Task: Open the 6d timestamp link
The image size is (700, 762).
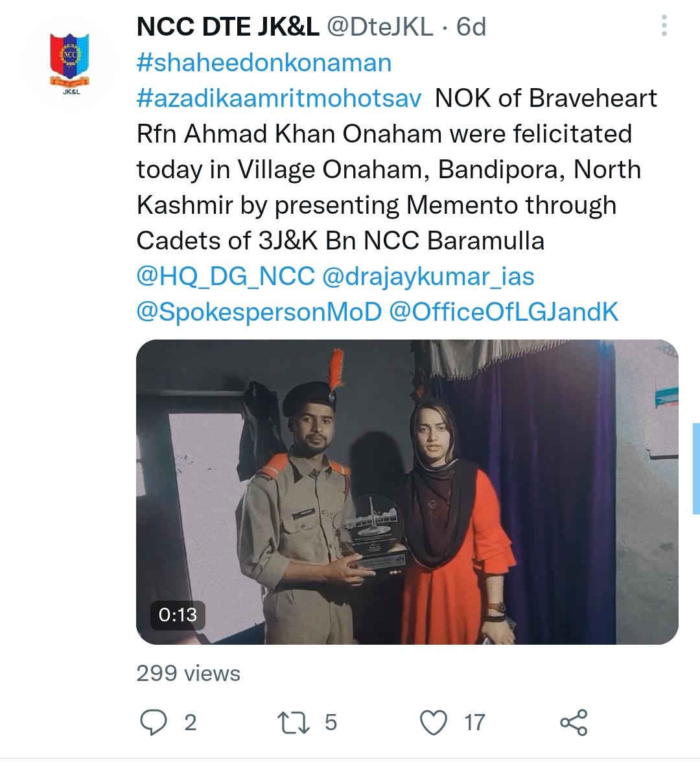Action: pos(471,26)
